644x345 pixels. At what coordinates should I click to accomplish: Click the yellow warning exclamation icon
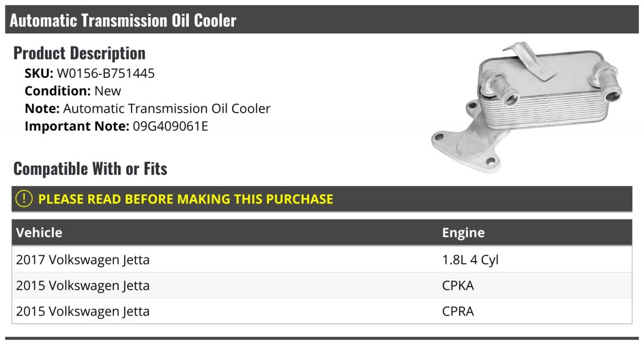pyautogui.click(x=24, y=199)
